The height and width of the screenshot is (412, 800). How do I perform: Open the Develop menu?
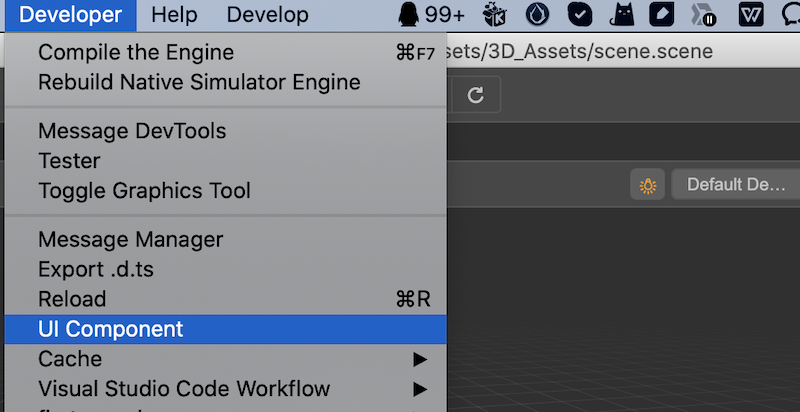[x=267, y=15]
